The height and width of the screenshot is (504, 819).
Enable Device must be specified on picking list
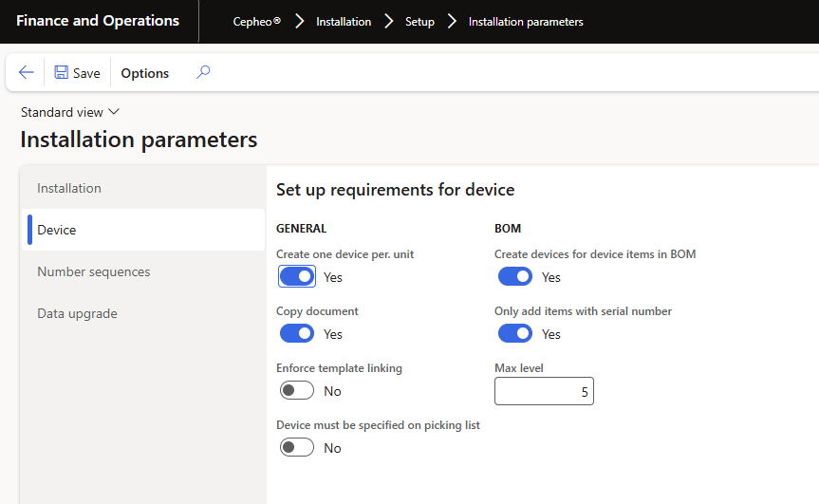tap(297, 448)
